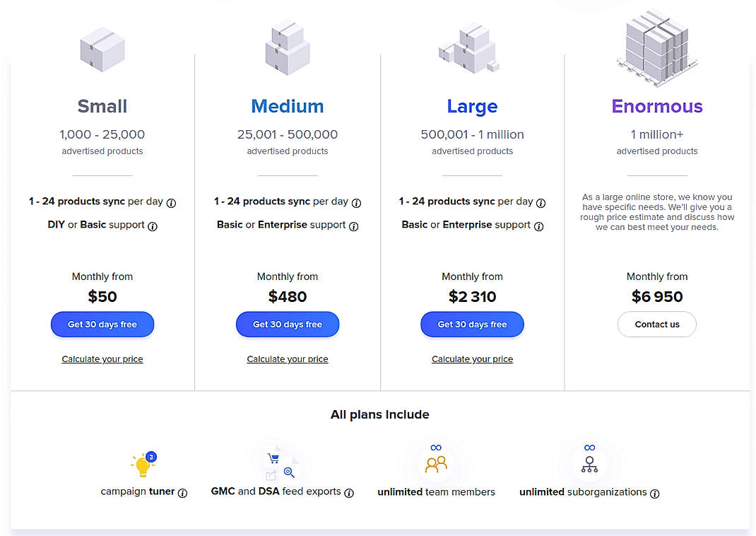The image size is (756, 536).
Task: Click Get 30 days free under Medium plan
Action: (x=287, y=324)
